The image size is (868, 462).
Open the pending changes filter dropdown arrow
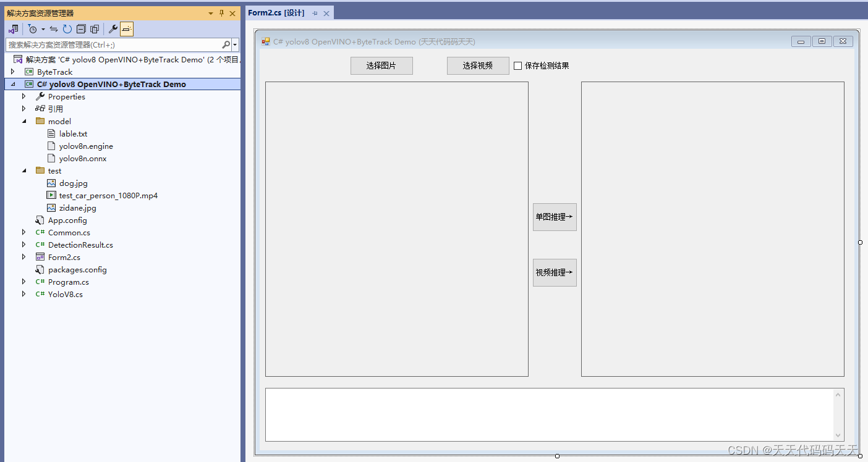(x=43, y=29)
